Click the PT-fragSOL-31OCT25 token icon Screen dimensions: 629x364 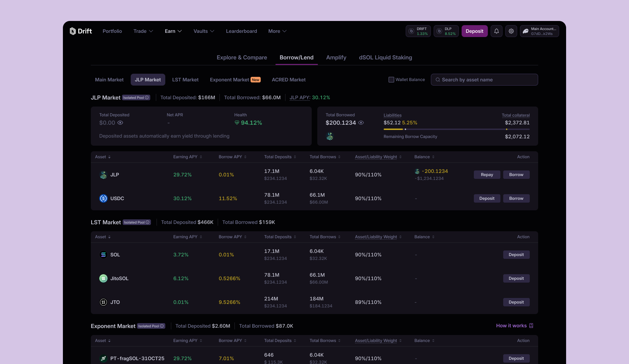103,358
